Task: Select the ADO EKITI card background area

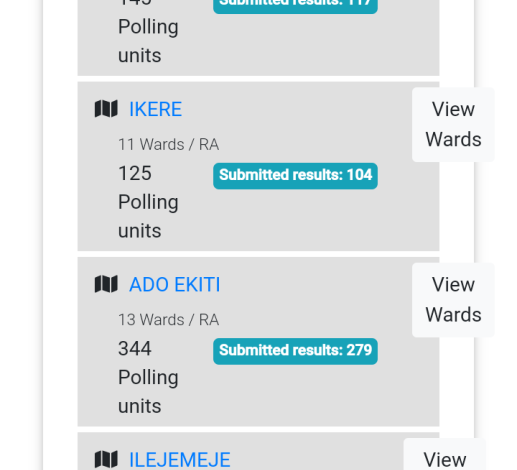Action: click(258, 342)
